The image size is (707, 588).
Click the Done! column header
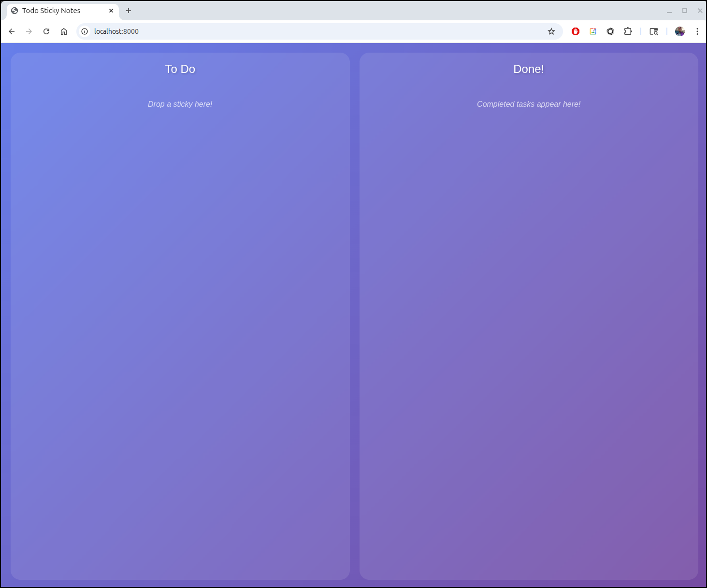(528, 69)
